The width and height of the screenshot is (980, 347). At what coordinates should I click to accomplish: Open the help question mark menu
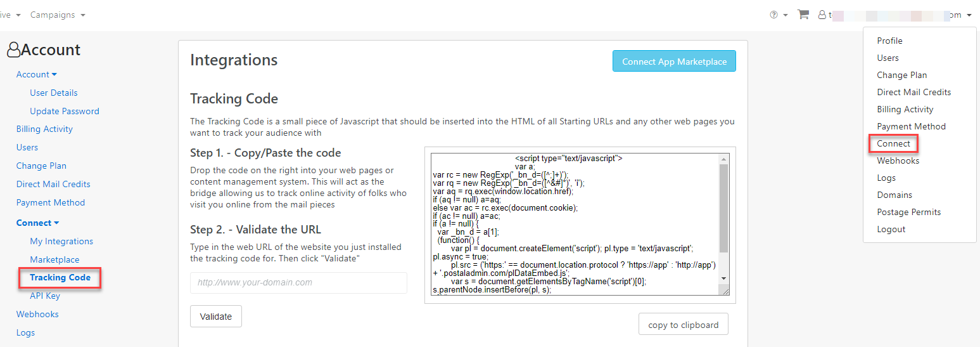[x=778, y=15]
